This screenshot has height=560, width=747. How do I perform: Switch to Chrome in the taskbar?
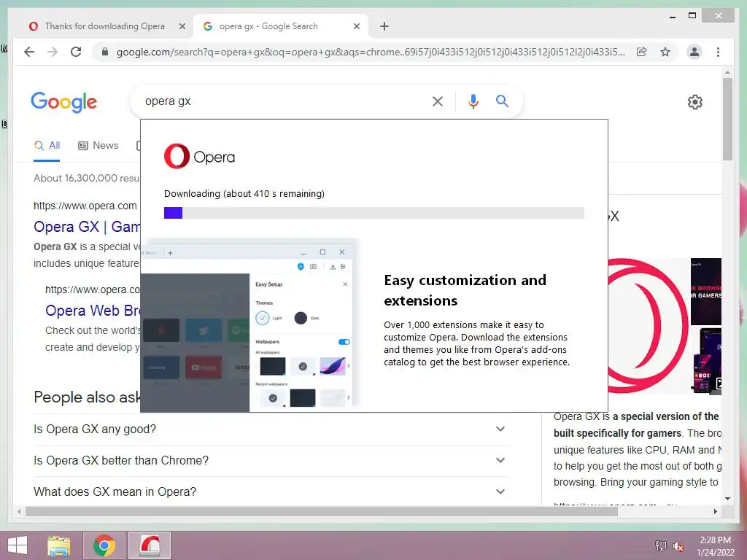(104, 545)
